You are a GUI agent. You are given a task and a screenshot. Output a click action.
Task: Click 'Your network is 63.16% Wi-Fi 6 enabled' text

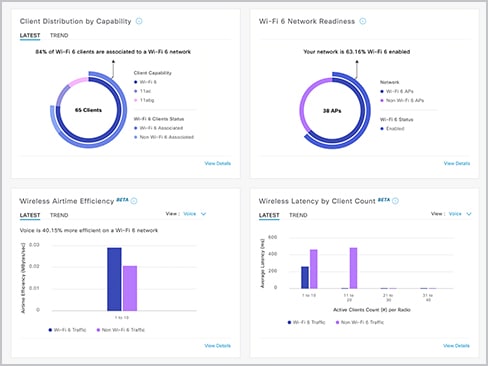click(357, 52)
